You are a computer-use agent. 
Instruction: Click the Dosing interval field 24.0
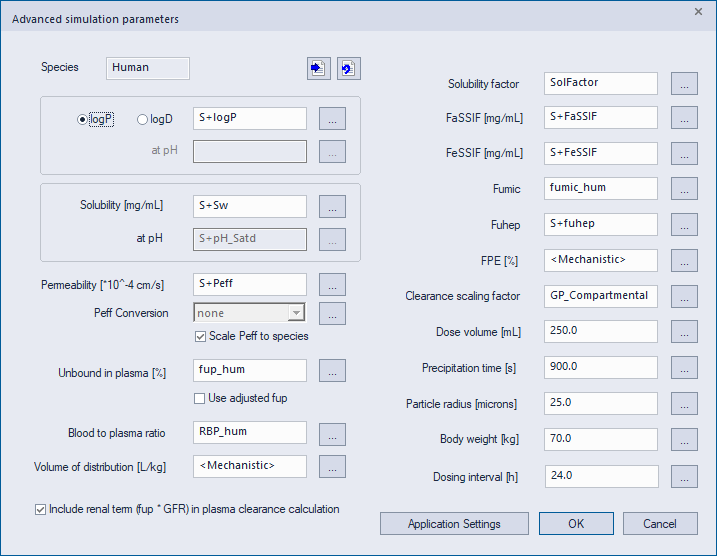click(x=602, y=476)
